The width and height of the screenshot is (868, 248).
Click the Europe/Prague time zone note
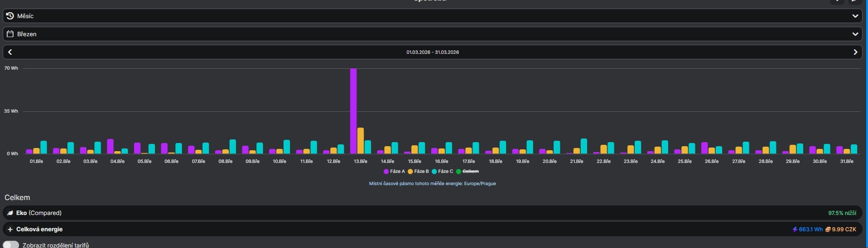coord(433,184)
